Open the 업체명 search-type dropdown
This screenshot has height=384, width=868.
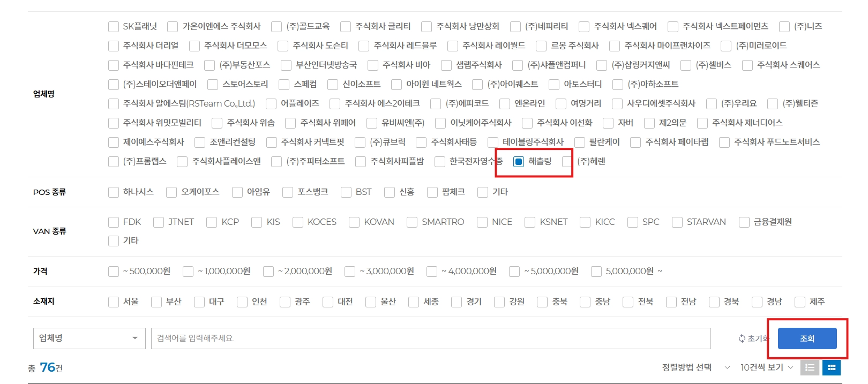[x=89, y=338]
